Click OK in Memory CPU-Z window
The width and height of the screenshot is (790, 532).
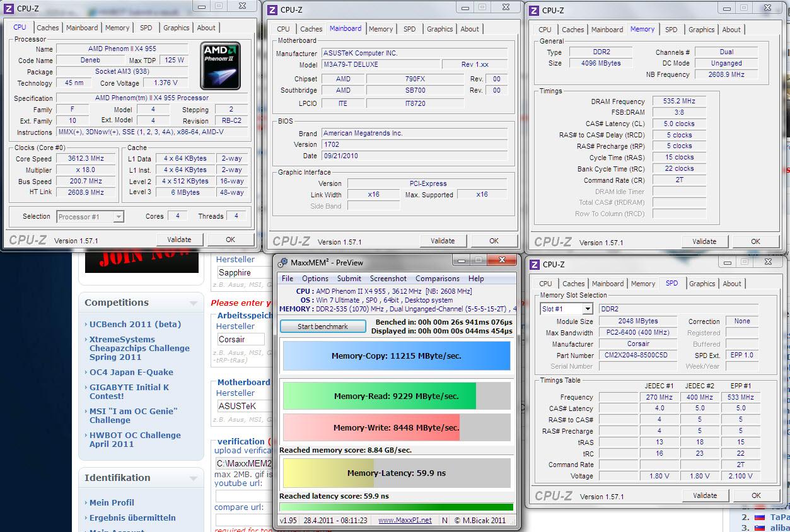click(x=756, y=241)
